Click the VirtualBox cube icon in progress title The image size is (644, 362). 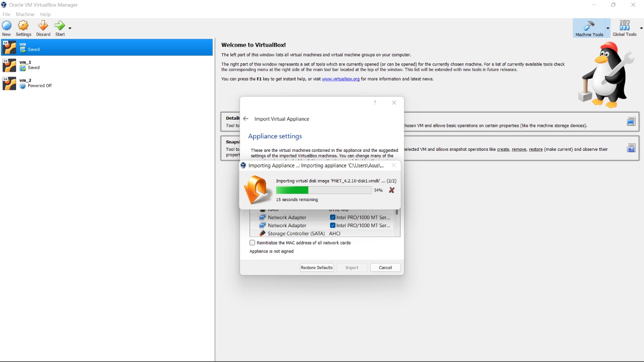point(244,165)
